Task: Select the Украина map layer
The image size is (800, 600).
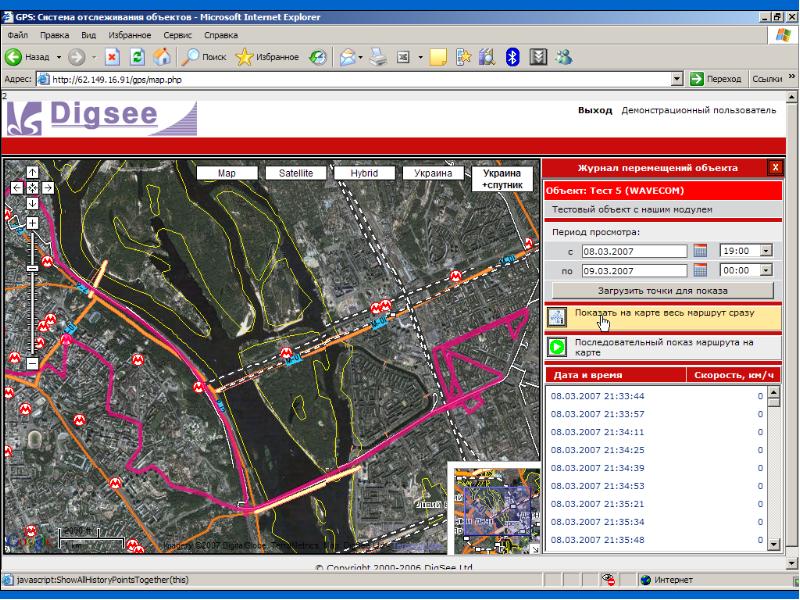Action: coord(434,173)
